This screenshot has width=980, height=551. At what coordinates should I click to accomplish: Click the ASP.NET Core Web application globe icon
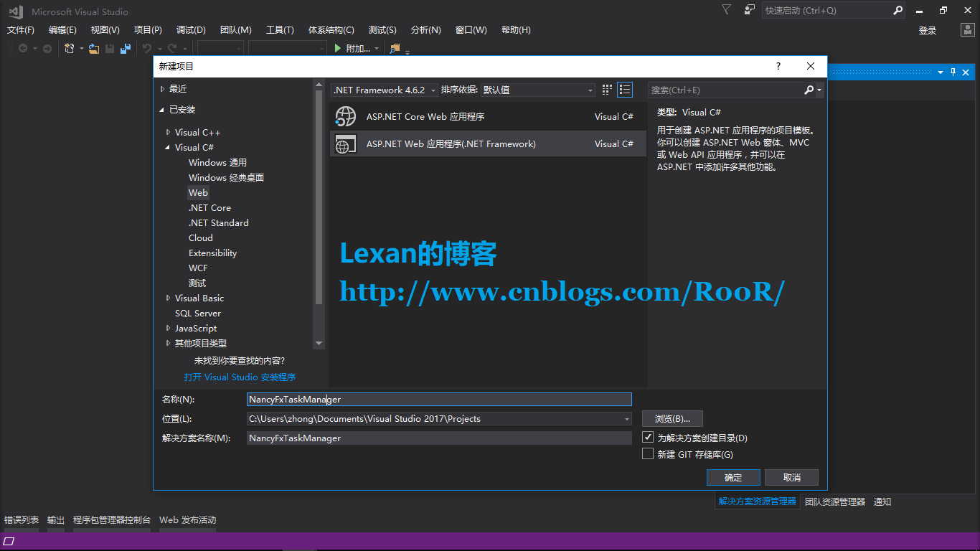346,116
